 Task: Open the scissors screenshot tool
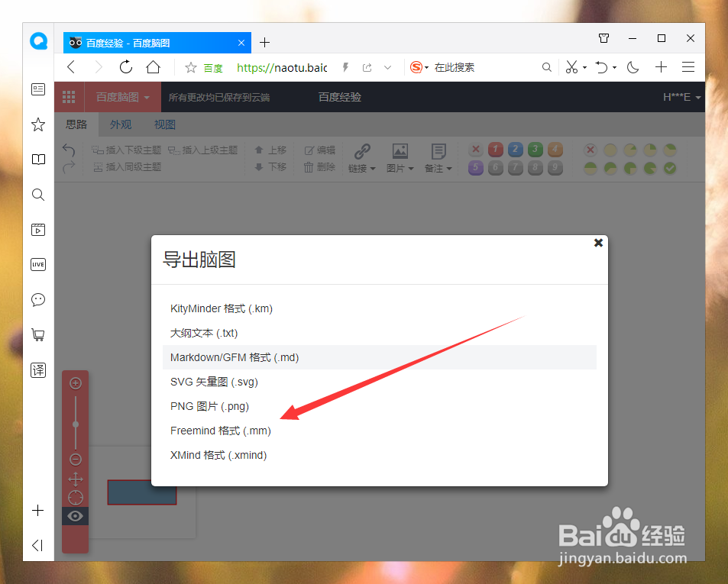(571, 67)
